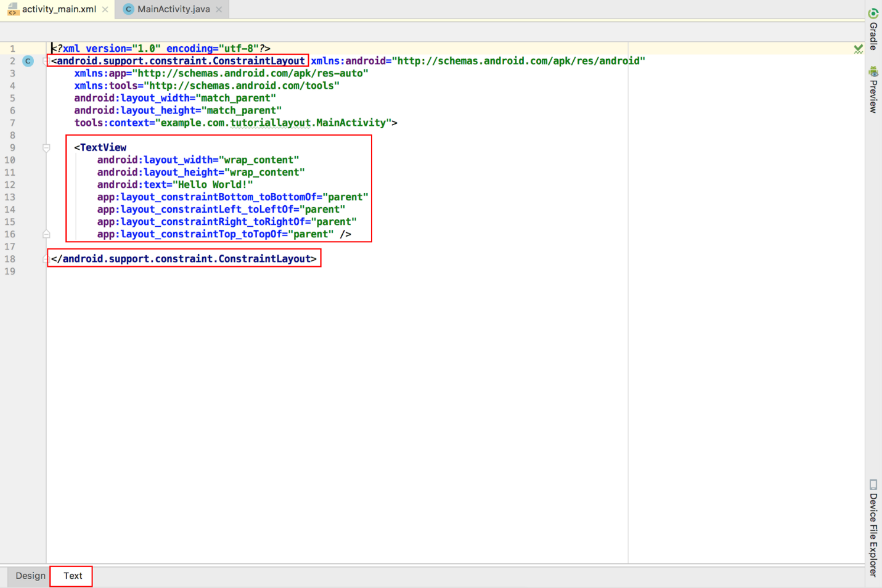Switch to the Design view tab

tap(30, 576)
